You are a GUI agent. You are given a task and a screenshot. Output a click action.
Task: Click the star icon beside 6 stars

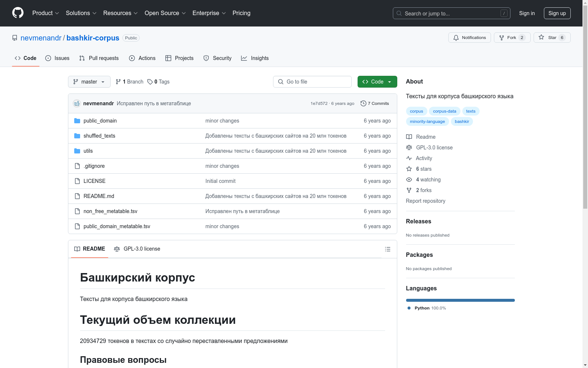click(x=409, y=169)
